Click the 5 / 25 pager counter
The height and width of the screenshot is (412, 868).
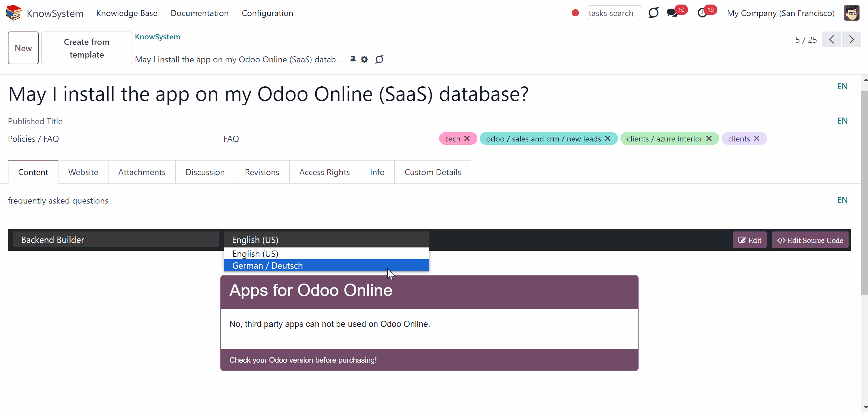point(806,40)
